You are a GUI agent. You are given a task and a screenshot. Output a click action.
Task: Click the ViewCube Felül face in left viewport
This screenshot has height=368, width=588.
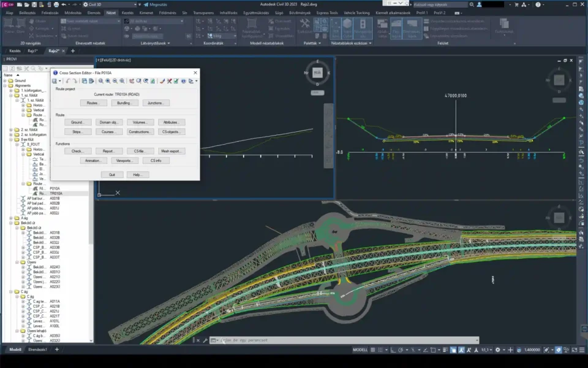point(317,73)
